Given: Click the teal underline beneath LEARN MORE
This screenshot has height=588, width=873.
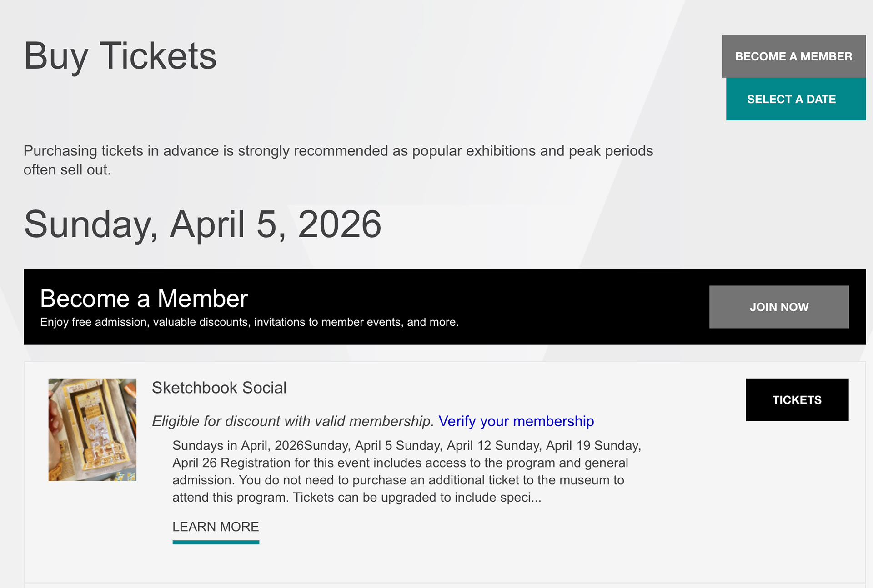Looking at the screenshot, I should [x=216, y=542].
